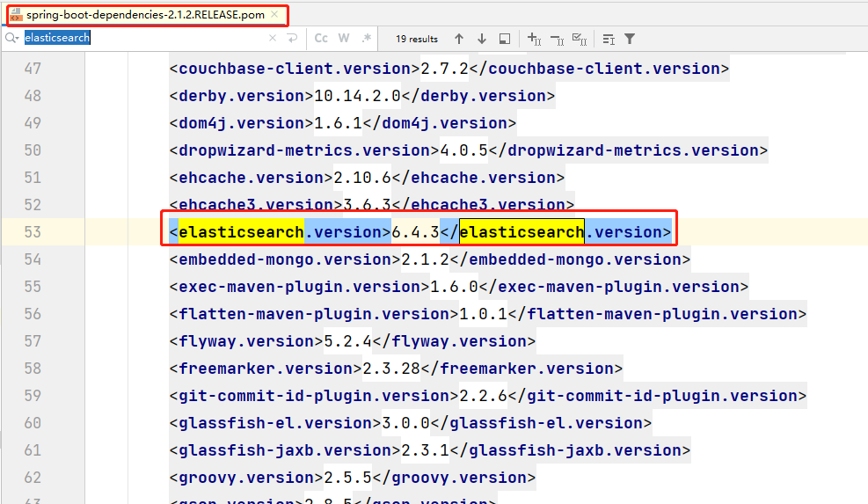This screenshot has height=504, width=868.
Task: Click the ehcache3.version 3.6.3 line
Action: [372, 204]
